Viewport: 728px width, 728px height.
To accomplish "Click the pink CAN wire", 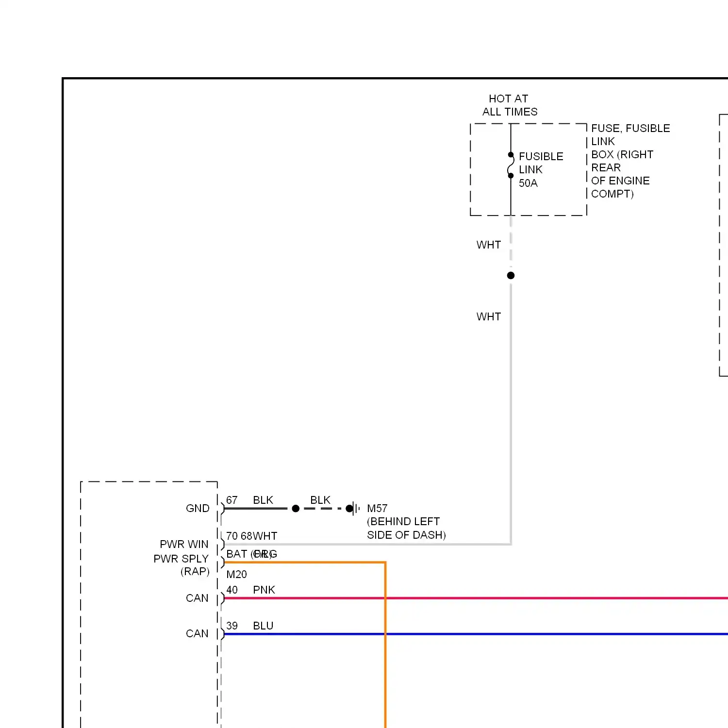I will point(476,598).
